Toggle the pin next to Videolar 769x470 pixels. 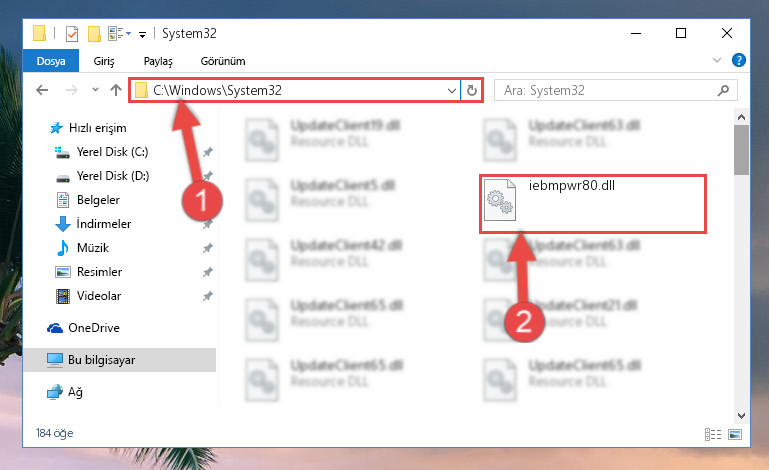click(208, 296)
